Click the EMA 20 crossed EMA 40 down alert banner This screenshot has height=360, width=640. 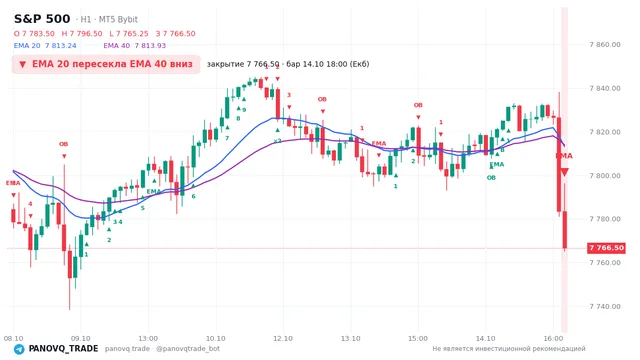106,64
